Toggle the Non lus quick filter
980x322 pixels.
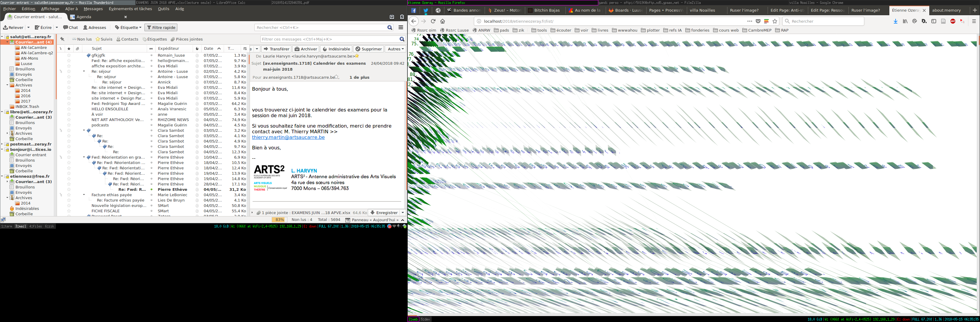pos(82,39)
